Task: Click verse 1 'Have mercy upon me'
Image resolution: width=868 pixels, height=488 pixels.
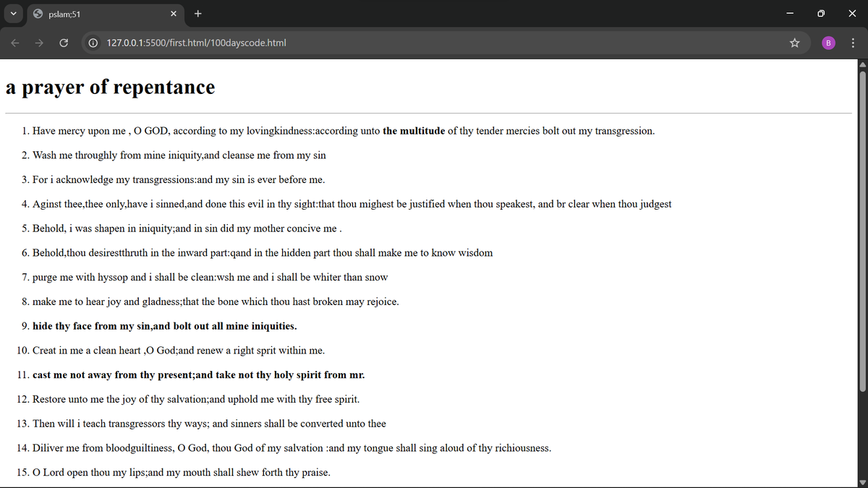Action: pyautogui.click(x=344, y=131)
